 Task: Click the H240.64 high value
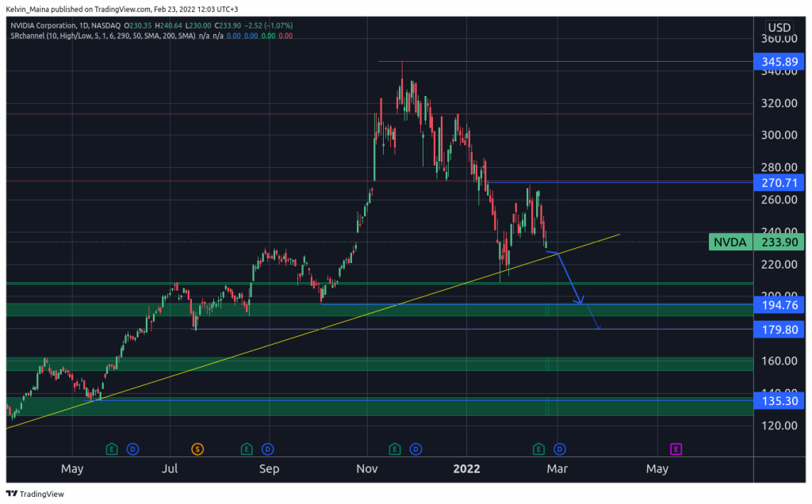pos(168,25)
